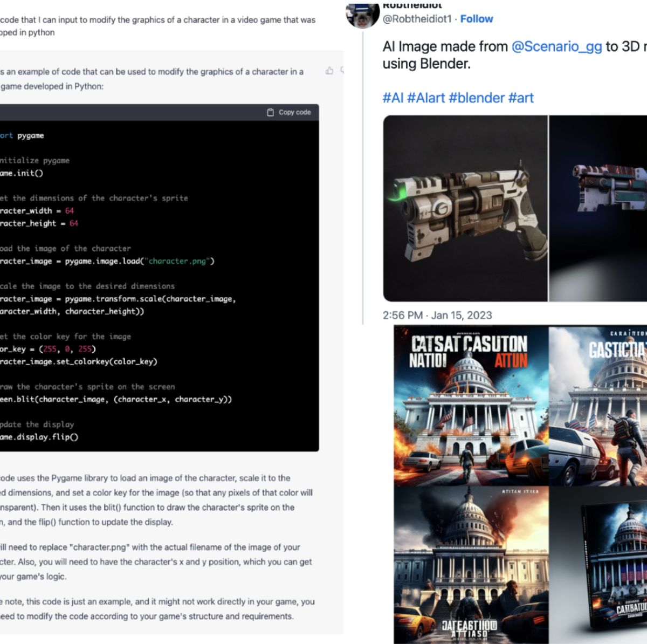The image size is (647, 644).
Task: Click the partially visible thumbs down icon
Action: [342, 71]
